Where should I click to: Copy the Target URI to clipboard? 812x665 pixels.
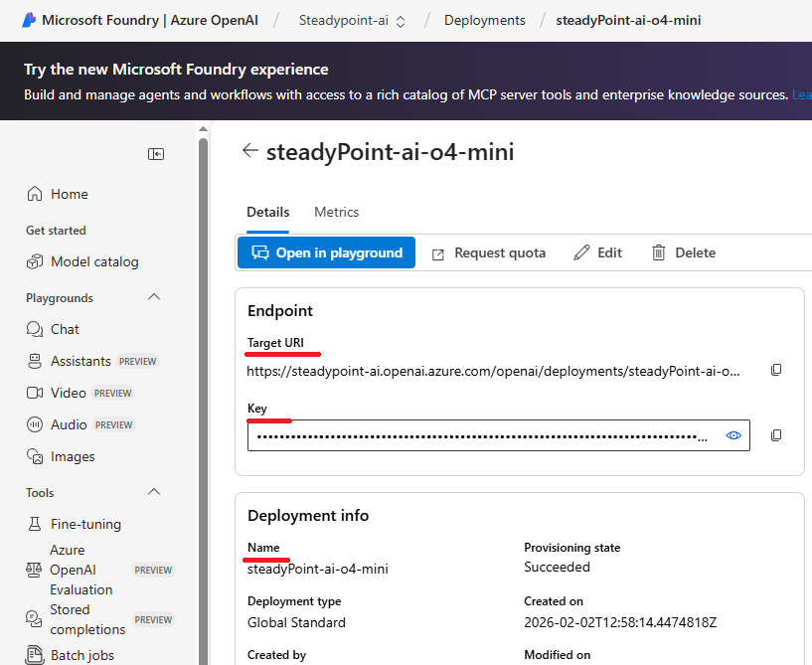776,370
